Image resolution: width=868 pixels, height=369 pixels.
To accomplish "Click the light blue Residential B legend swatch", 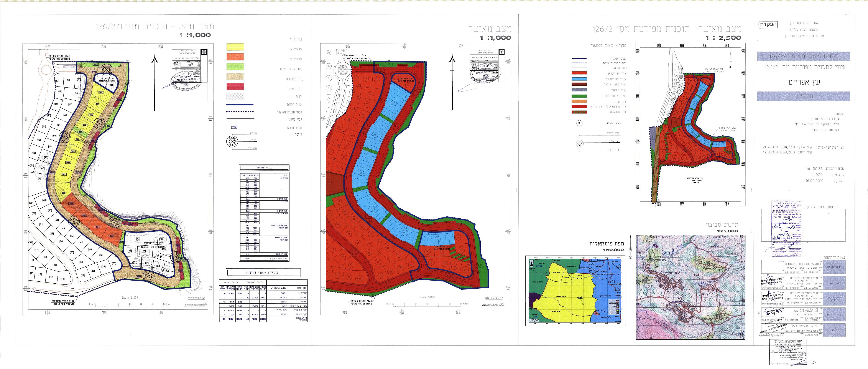I will point(579,79).
